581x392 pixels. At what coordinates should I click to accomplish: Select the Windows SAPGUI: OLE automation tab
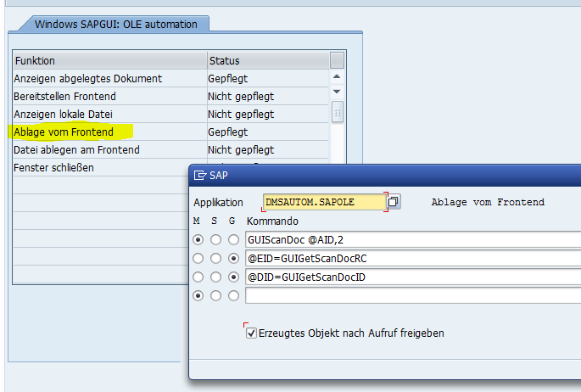[115, 24]
